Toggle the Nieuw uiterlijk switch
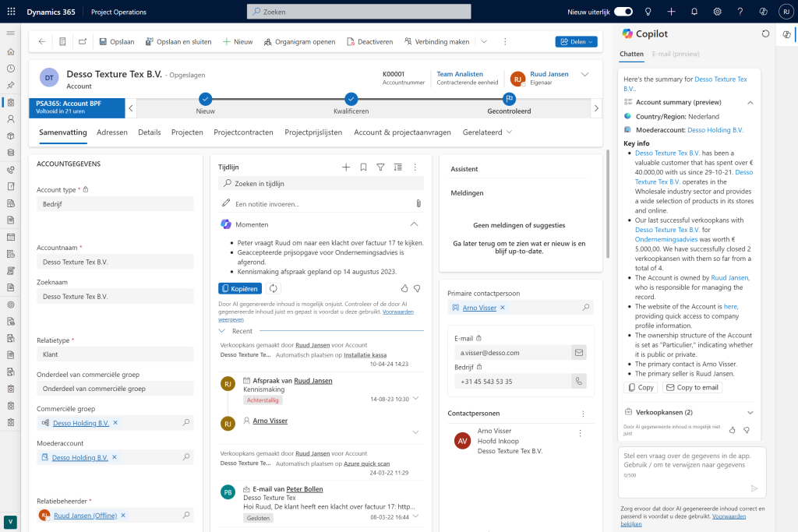Viewport: 798px width, 532px height. click(623, 11)
